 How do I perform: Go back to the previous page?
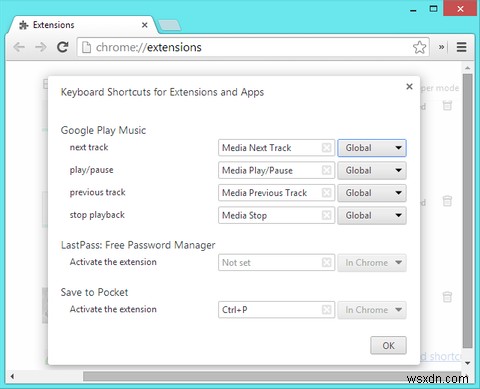19,47
